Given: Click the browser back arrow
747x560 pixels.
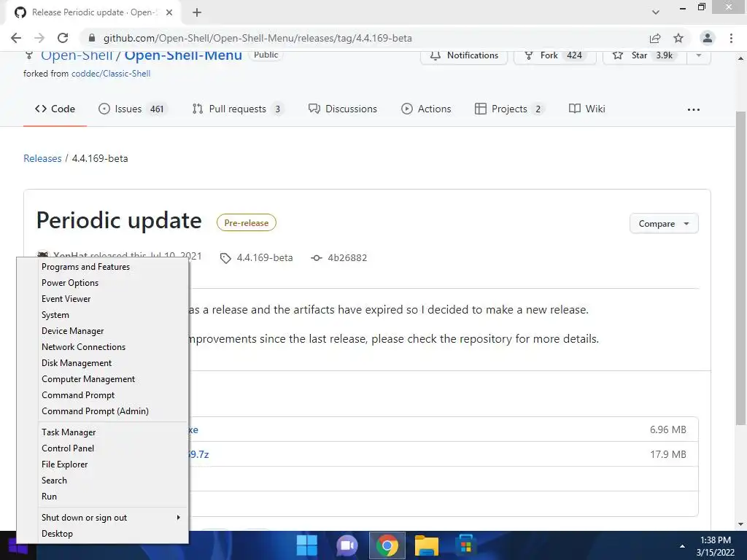Looking at the screenshot, I should [x=16, y=38].
